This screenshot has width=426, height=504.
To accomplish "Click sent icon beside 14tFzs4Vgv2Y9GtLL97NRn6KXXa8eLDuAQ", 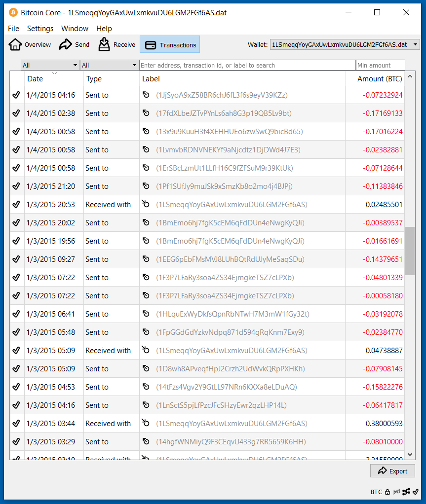I will (146, 386).
